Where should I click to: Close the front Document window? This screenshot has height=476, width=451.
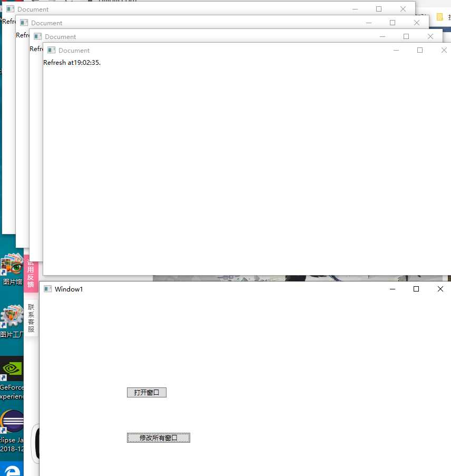pos(444,50)
